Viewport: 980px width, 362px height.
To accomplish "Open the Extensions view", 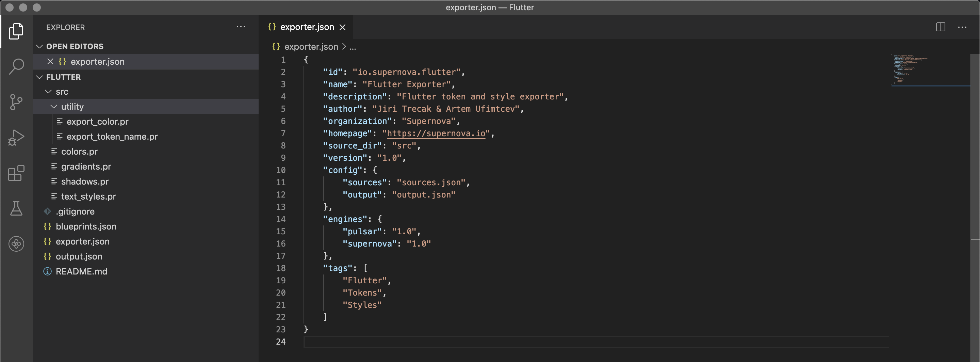I will (x=16, y=173).
